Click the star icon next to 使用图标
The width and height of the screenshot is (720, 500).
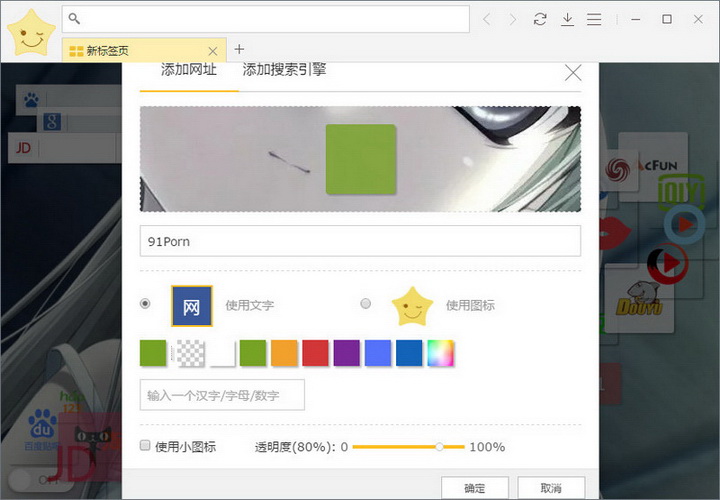(x=412, y=307)
